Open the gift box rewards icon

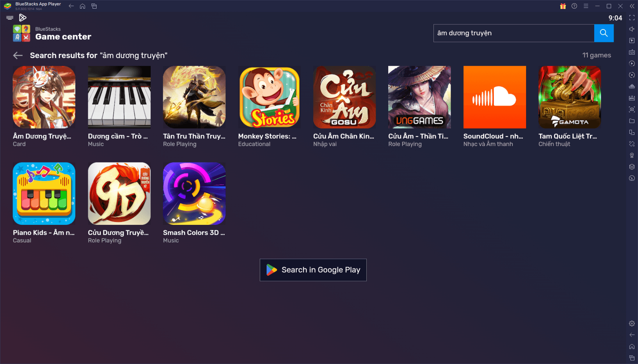563,6
